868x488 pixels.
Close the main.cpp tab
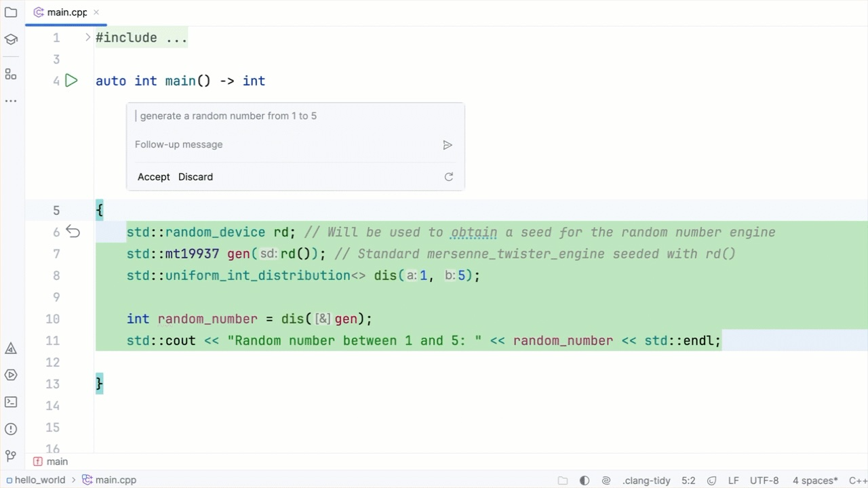tap(96, 12)
